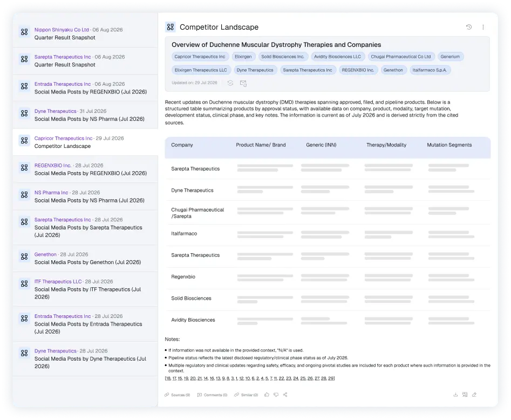Click the Company column header

click(x=182, y=145)
